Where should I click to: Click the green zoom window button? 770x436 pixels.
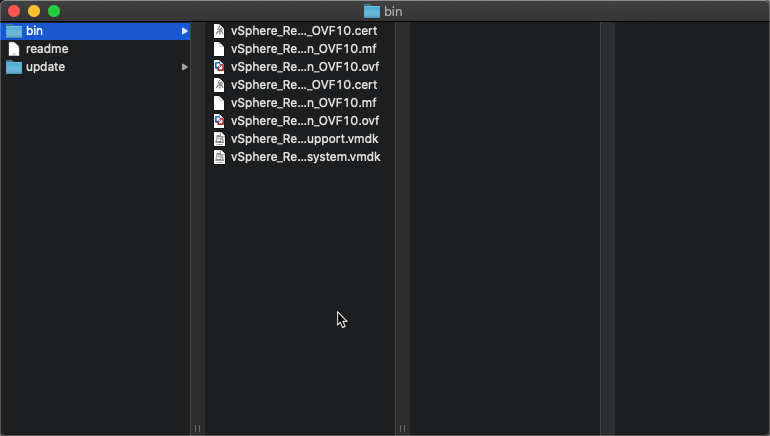54,11
